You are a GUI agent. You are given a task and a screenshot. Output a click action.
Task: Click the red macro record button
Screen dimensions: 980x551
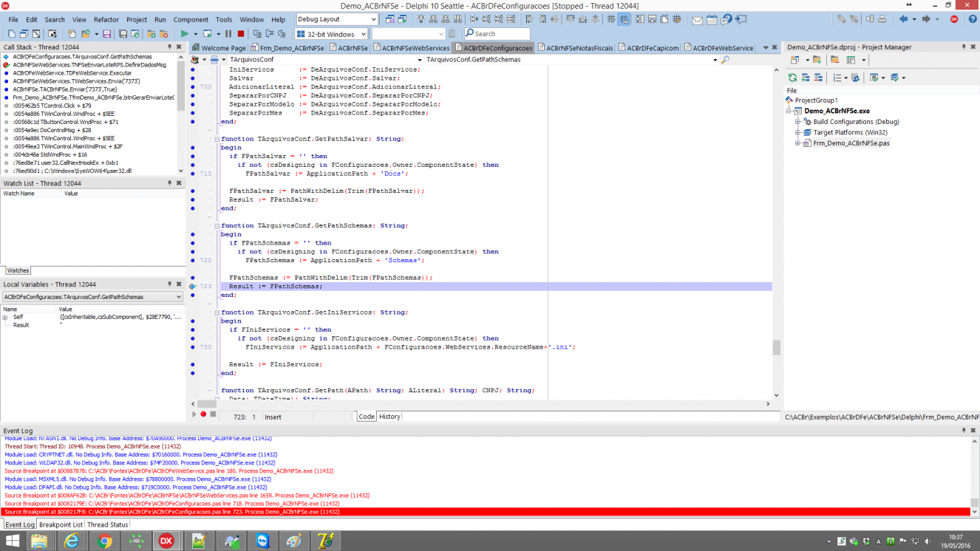coord(203,414)
